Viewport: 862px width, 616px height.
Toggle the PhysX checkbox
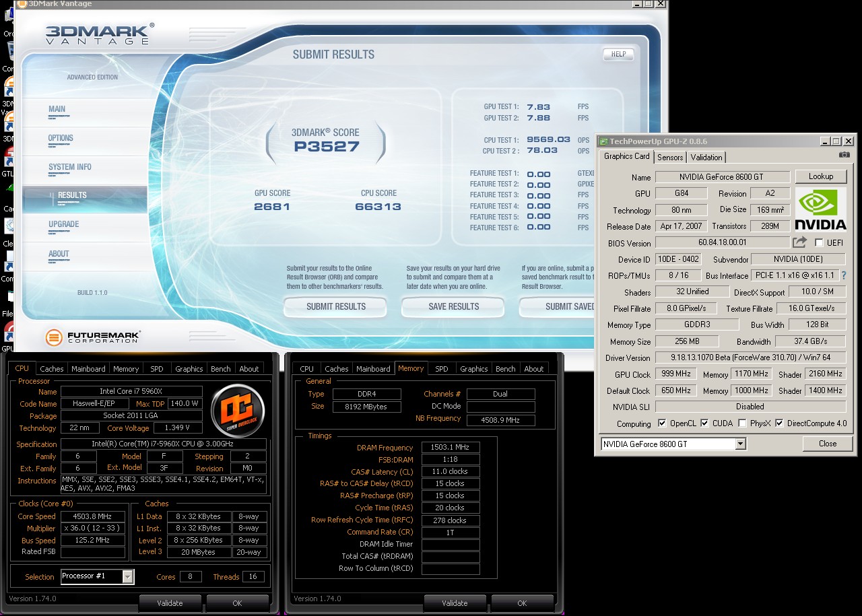[x=742, y=423]
